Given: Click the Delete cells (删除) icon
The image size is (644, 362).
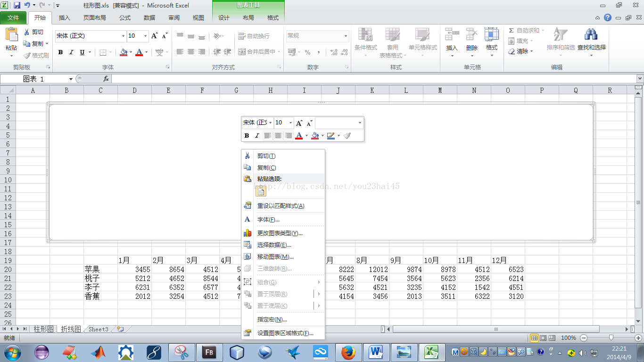Looking at the screenshot, I should 471,34.
